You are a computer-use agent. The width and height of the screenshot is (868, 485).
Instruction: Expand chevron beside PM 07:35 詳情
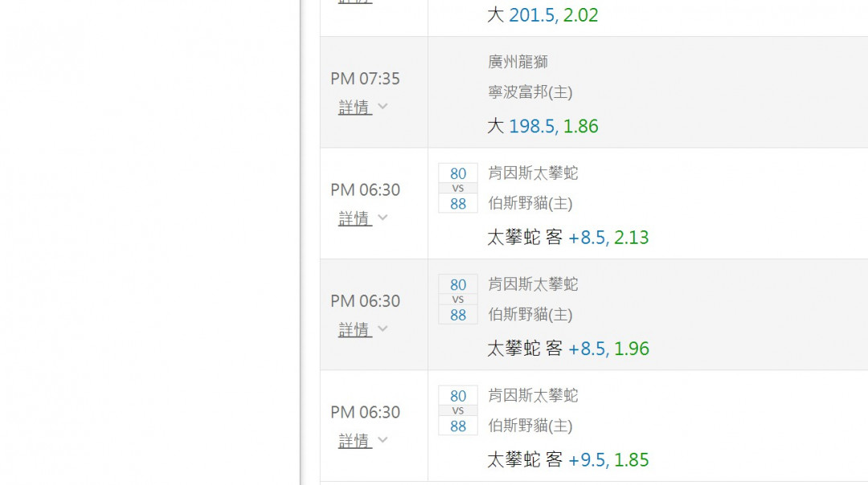tap(383, 106)
